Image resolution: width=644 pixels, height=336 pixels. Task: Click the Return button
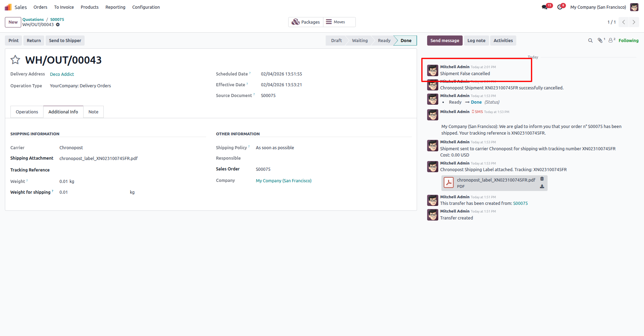(x=34, y=41)
